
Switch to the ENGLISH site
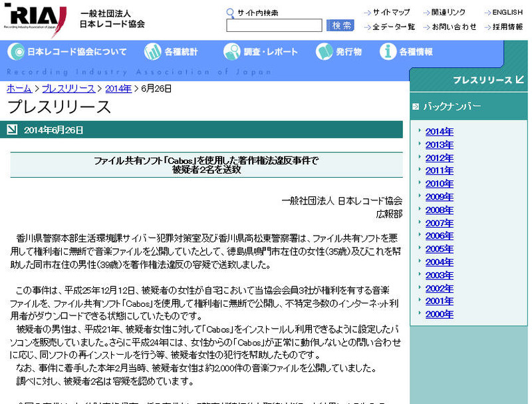click(507, 13)
